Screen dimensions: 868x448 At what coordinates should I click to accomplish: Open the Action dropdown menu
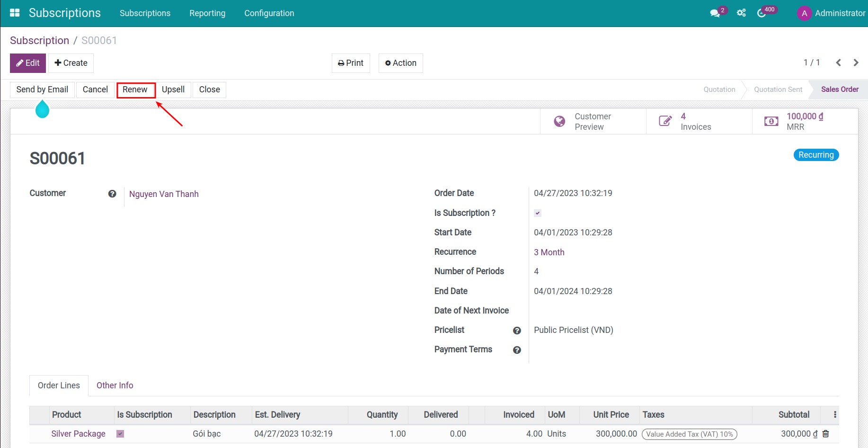pos(400,63)
